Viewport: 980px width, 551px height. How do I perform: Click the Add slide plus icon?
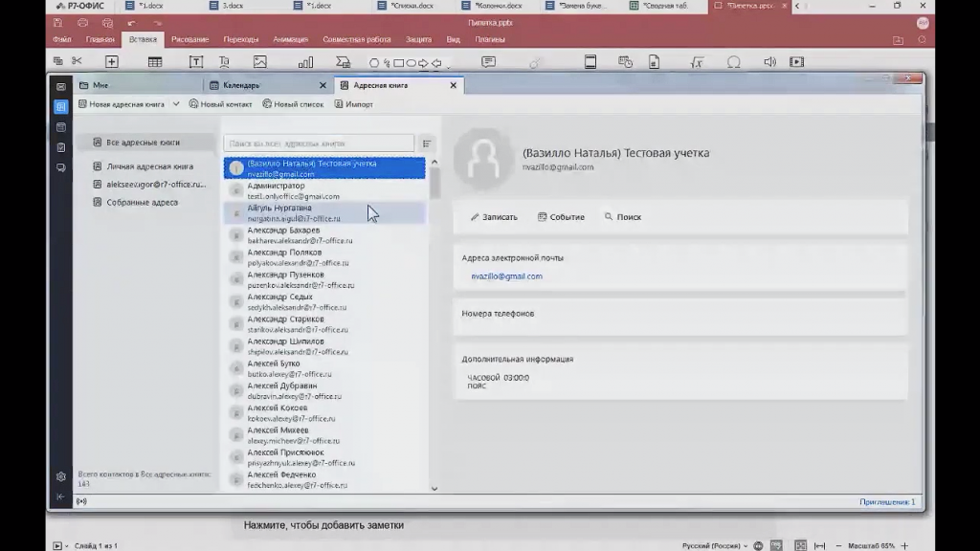112,62
